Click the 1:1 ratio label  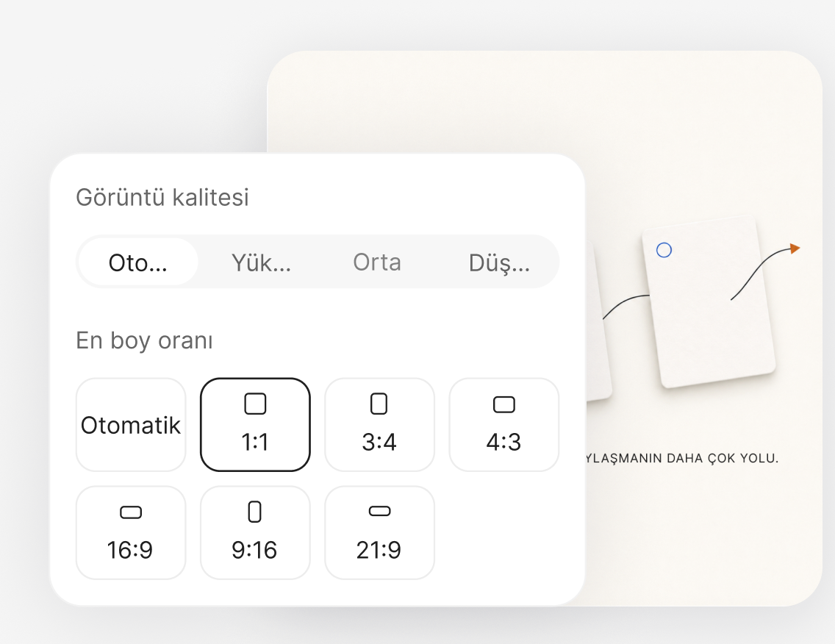pyautogui.click(x=255, y=442)
